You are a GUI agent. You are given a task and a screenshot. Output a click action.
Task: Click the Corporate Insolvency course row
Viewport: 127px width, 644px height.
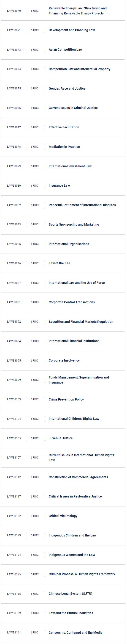pos(63,361)
